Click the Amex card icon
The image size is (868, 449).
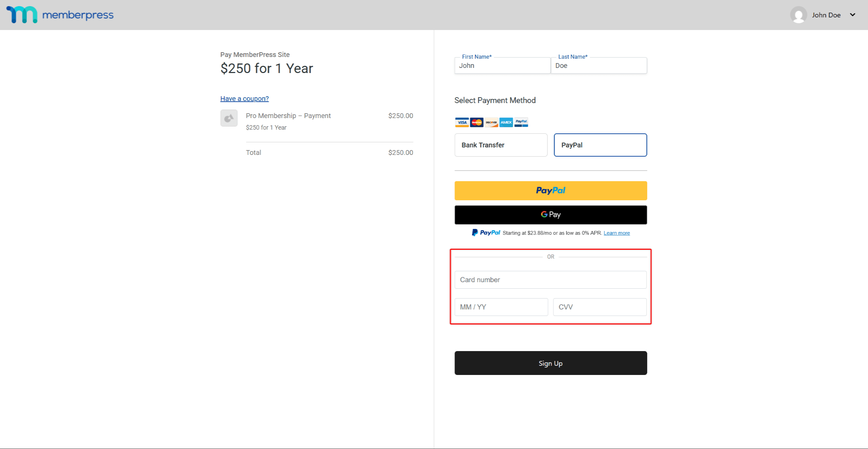[x=506, y=122]
